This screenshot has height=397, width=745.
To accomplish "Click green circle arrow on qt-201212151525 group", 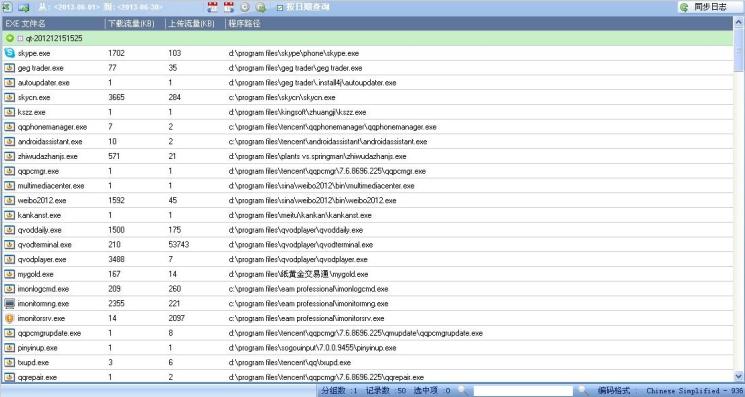I will click(x=10, y=38).
